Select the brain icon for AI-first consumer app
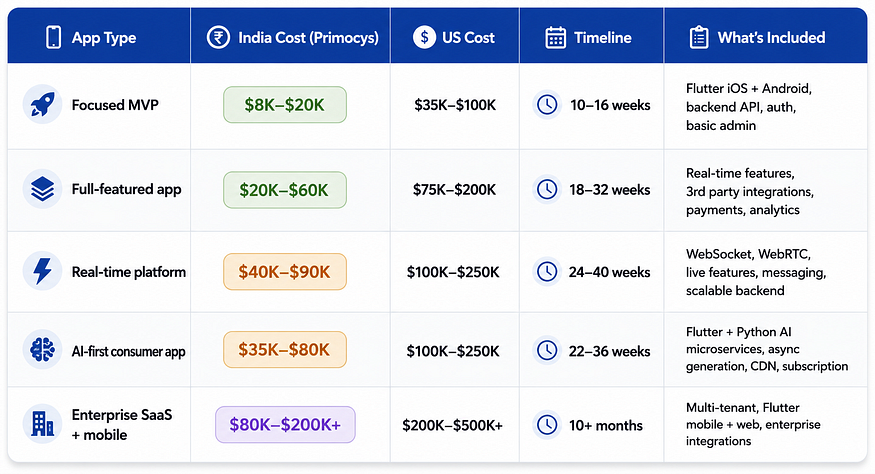This screenshot has height=474, width=875. (x=42, y=350)
